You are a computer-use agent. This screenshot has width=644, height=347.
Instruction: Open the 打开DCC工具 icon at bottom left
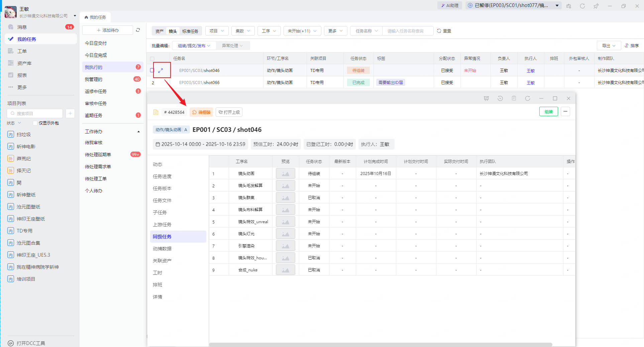(x=11, y=343)
